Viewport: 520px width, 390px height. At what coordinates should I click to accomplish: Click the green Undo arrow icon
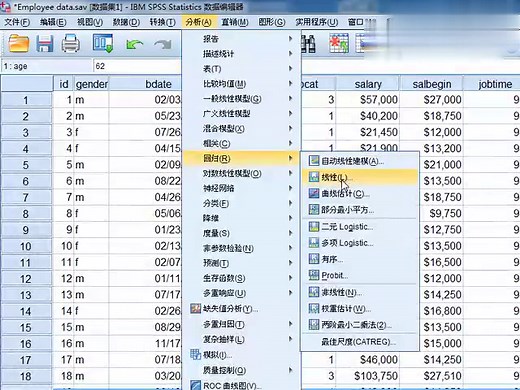(x=135, y=45)
